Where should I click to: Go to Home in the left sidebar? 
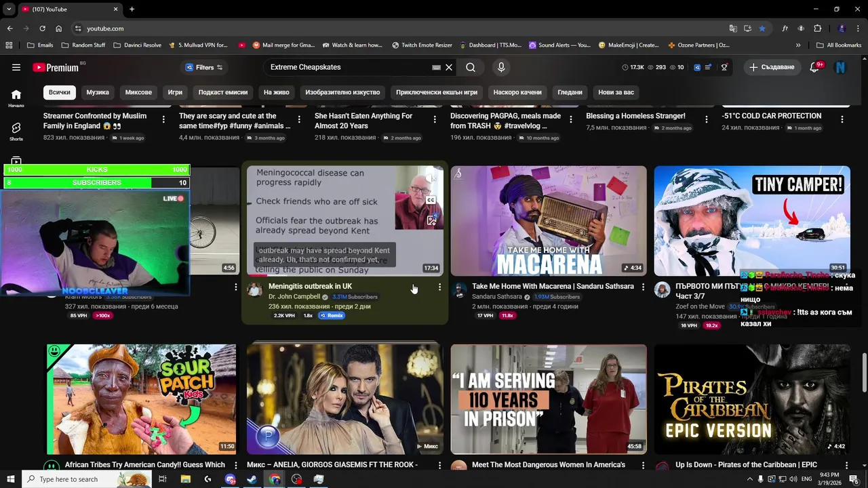[x=16, y=98]
